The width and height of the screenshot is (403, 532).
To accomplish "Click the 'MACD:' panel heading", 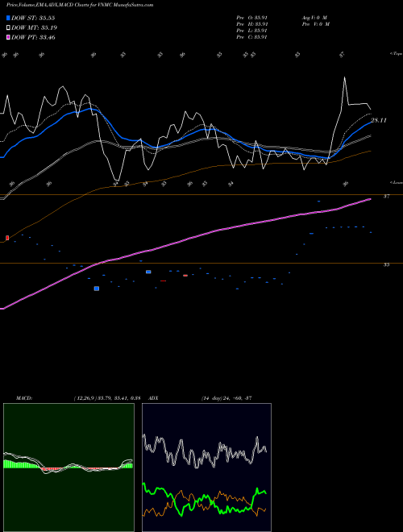I will coord(23,398).
